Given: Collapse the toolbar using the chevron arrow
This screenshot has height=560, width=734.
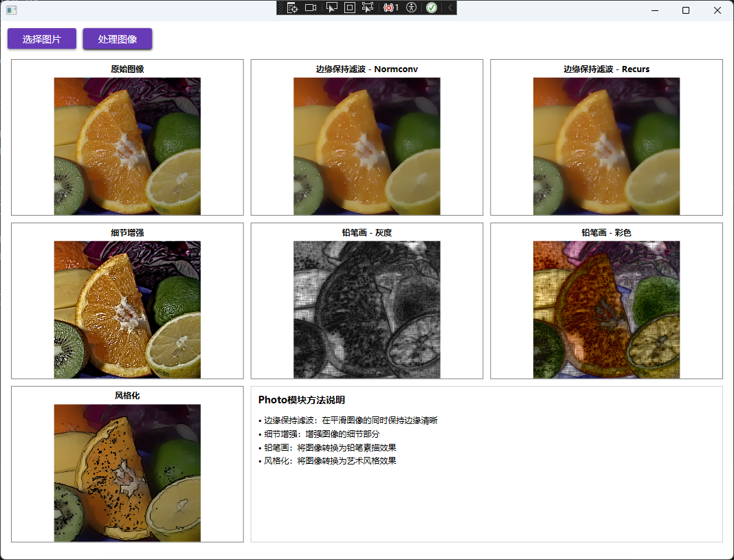Looking at the screenshot, I should [x=449, y=8].
